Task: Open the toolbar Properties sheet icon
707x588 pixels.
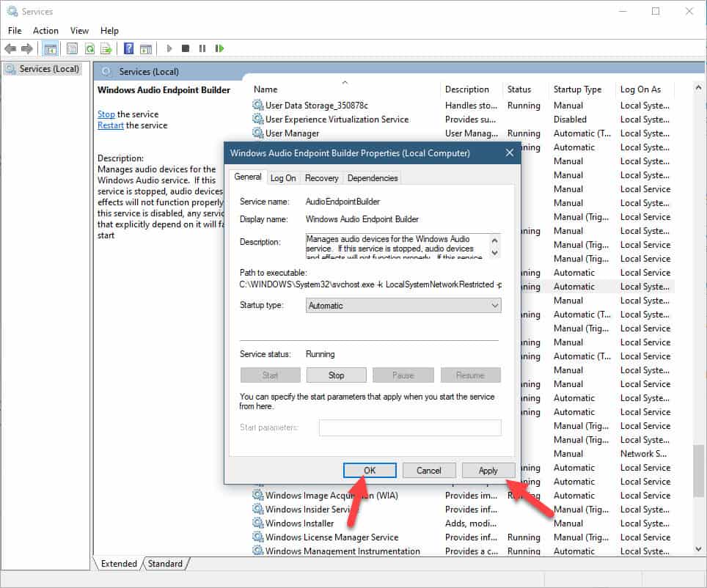Action: [72, 48]
